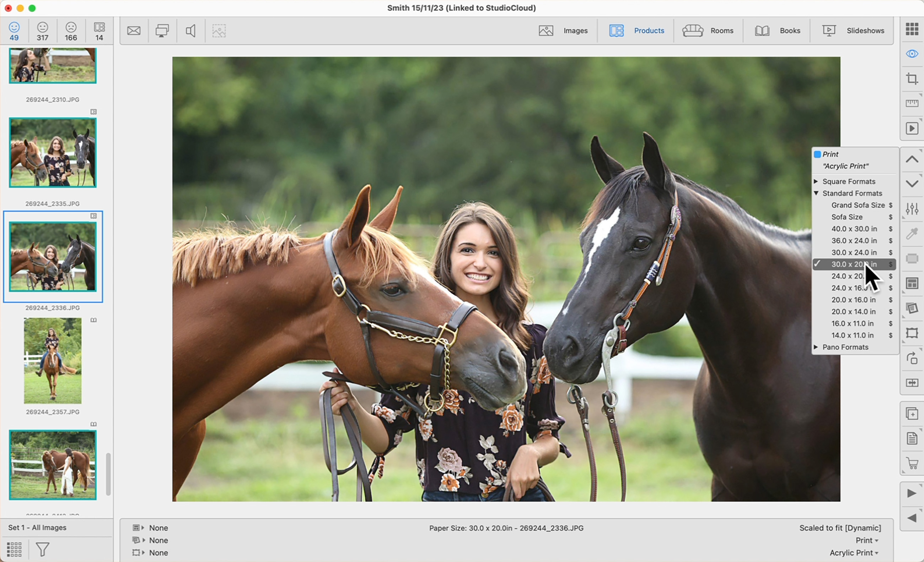This screenshot has width=924, height=562.
Task: Choose the 24.0 x 16.0 in size
Action: (x=848, y=288)
